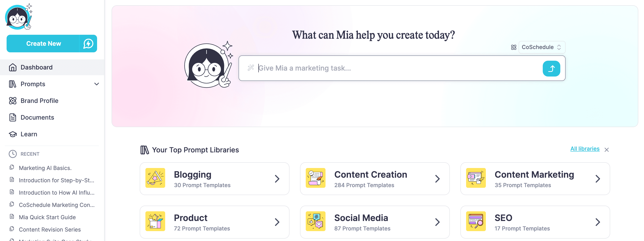Image resolution: width=644 pixels, height=241 pixels.
Task: Click the recent Marketing AI Basics document
Action: 46,168
